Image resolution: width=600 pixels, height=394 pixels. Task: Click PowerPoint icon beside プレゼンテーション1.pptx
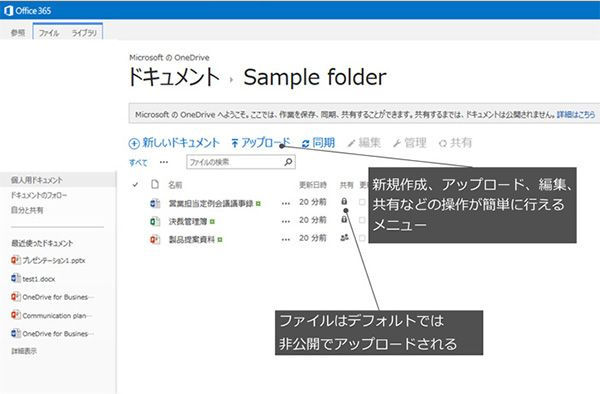[16, 260]
